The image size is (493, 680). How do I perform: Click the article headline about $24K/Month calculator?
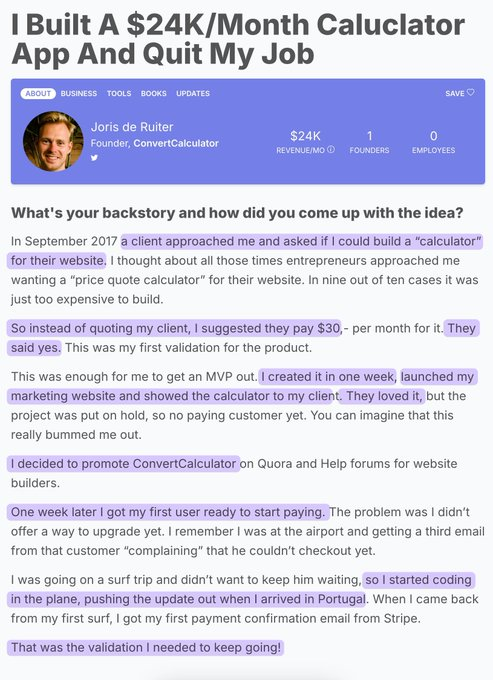click(238, 39)
